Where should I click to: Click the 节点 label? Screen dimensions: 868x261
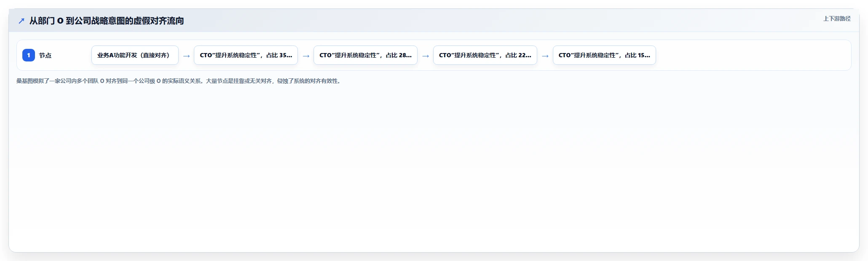[45, 56]
